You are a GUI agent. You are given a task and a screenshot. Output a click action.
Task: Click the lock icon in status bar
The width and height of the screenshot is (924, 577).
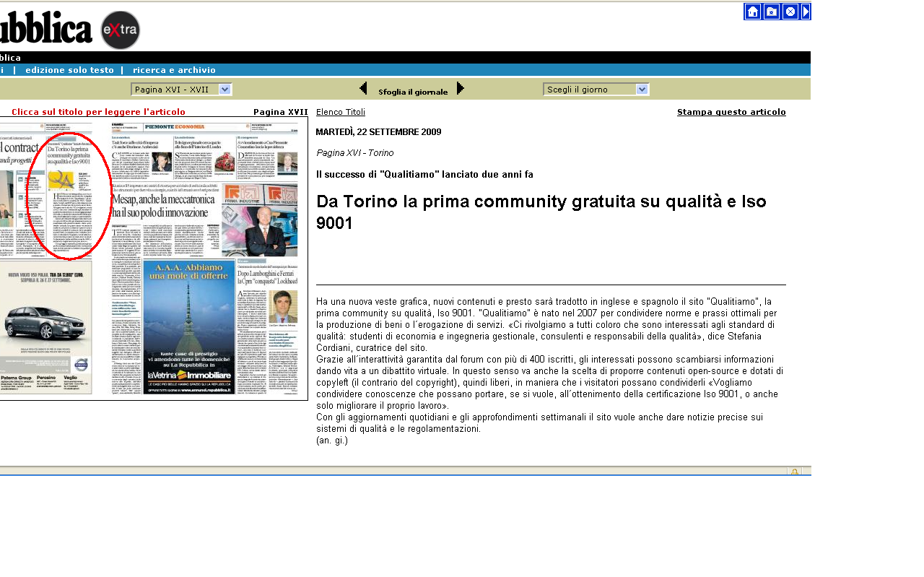[794, 472]
